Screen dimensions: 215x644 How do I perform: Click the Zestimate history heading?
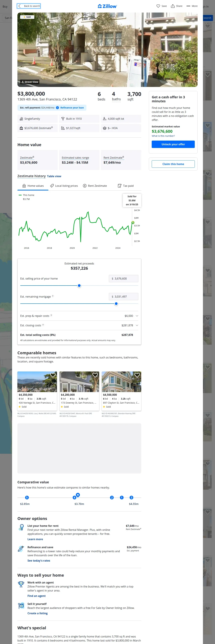click(x=31, y=176)
